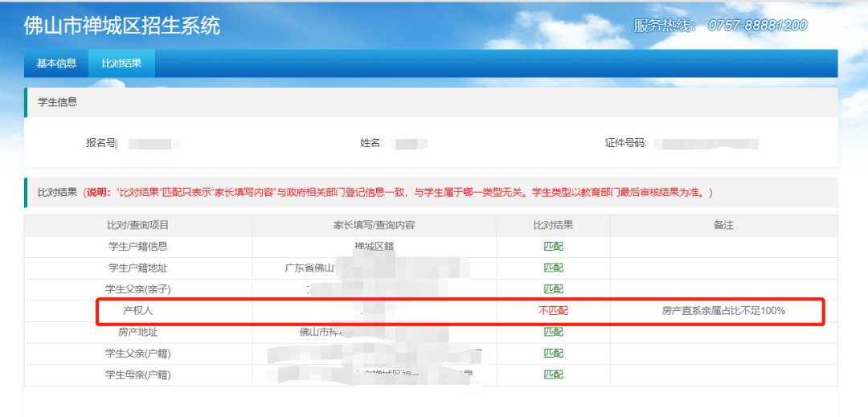The width and height of the screenshot is (868, 417).
Task: Click the red 不匹配 result
Action: pyautogui.click(x=553, y=310)
